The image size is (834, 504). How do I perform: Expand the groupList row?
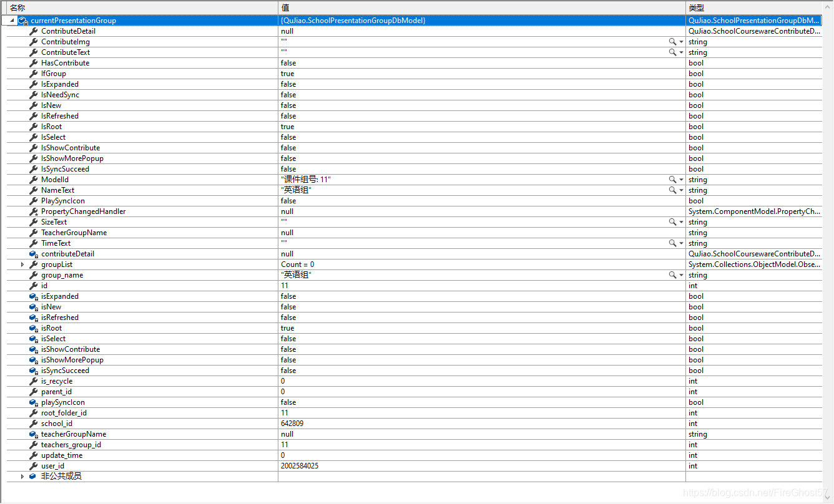22,264
